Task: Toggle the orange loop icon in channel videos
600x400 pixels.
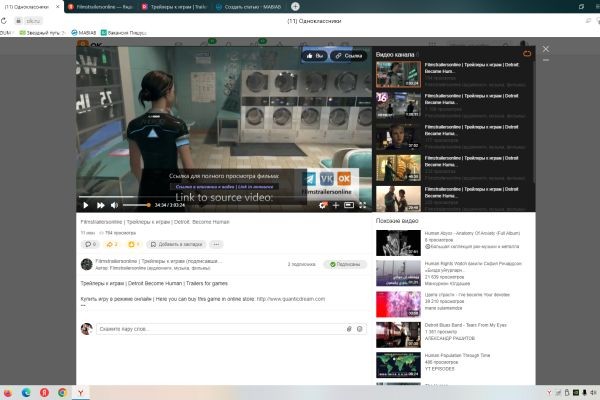Action: pos(527,54)
